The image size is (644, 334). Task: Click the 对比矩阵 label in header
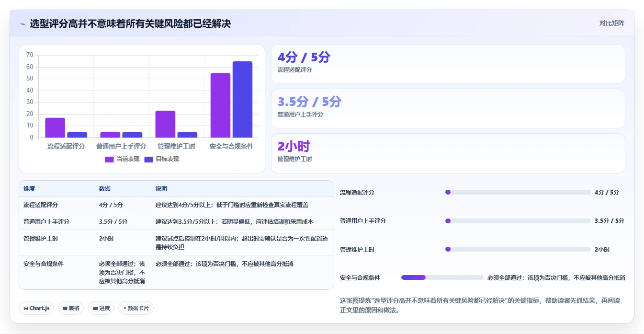pos(612,23)
